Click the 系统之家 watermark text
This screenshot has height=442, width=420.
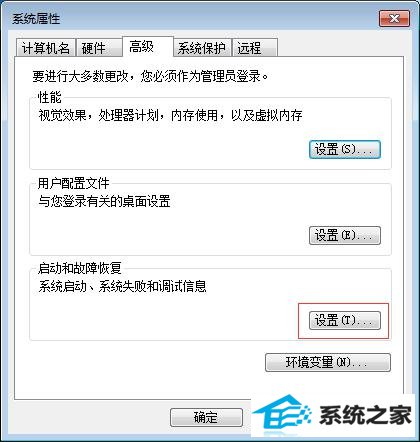click(365, 415)
